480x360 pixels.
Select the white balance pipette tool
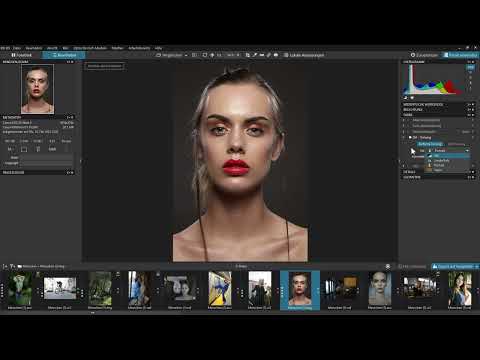[x=255, y=55]
